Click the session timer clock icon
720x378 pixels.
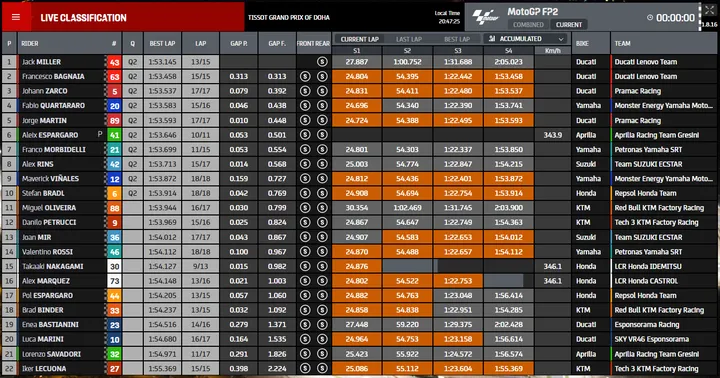pos(650,17)
